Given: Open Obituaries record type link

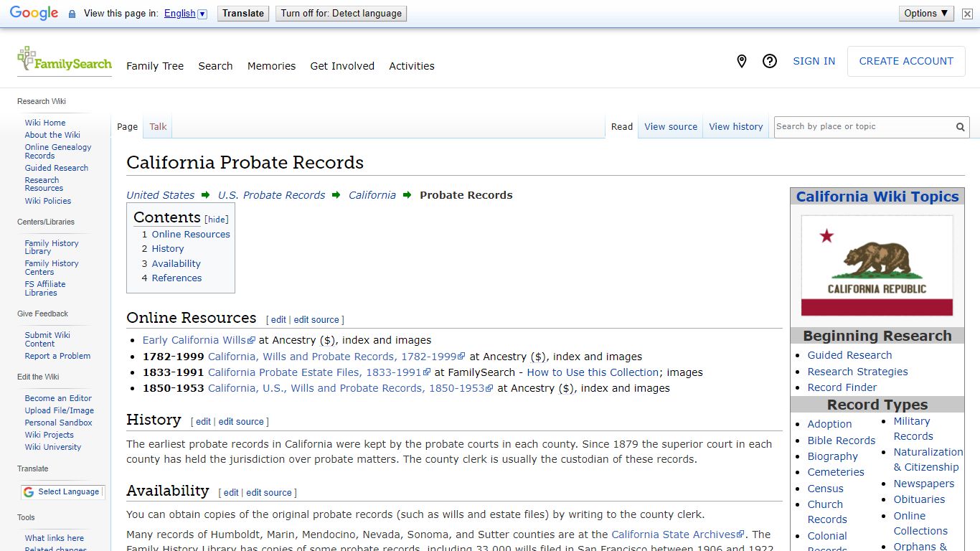Looking at the screenshot, I should pos(919,499).
